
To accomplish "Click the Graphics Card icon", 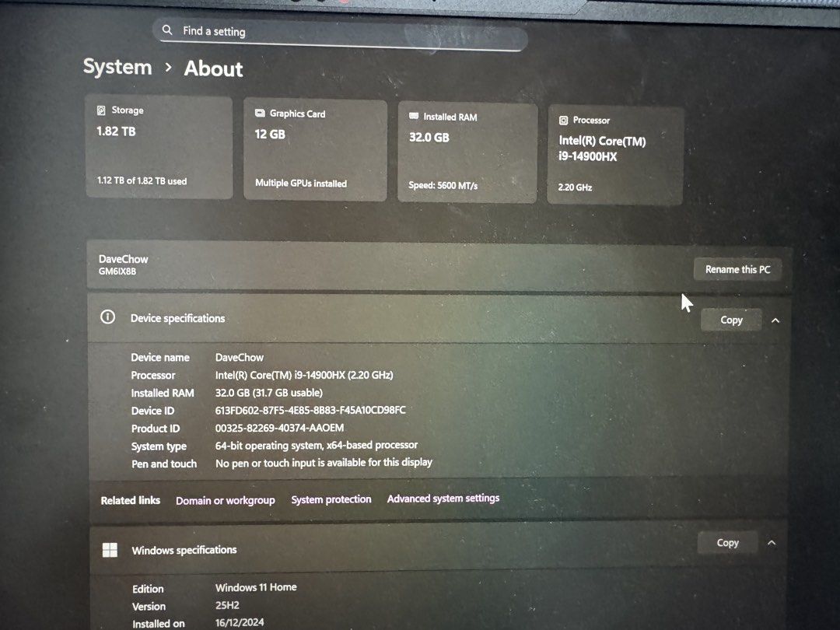I will (x=260, y=113).
